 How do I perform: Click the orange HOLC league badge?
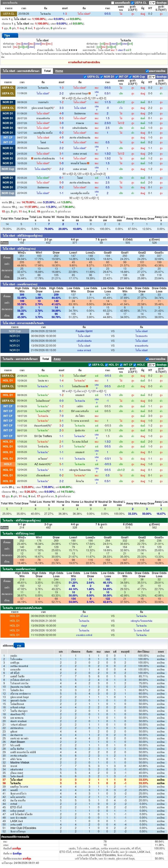pyautogui.click(x=8, y=464)
